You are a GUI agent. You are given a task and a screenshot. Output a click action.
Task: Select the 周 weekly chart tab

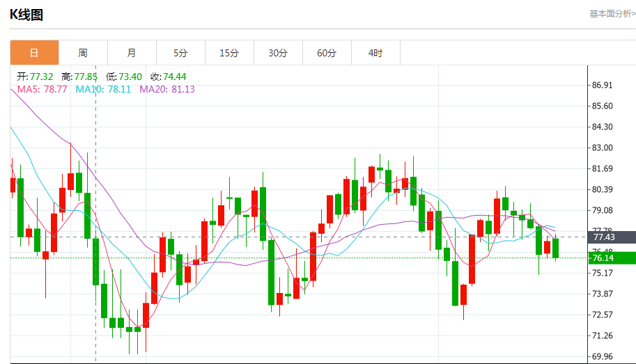[83, 53]
